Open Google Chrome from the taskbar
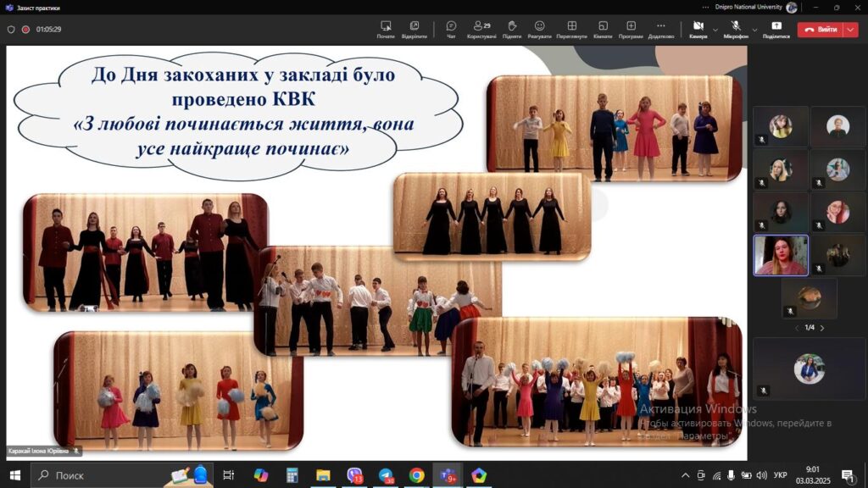Image resolution: width=868 pixels, height=488 pixels. click(x=416, y=475)
